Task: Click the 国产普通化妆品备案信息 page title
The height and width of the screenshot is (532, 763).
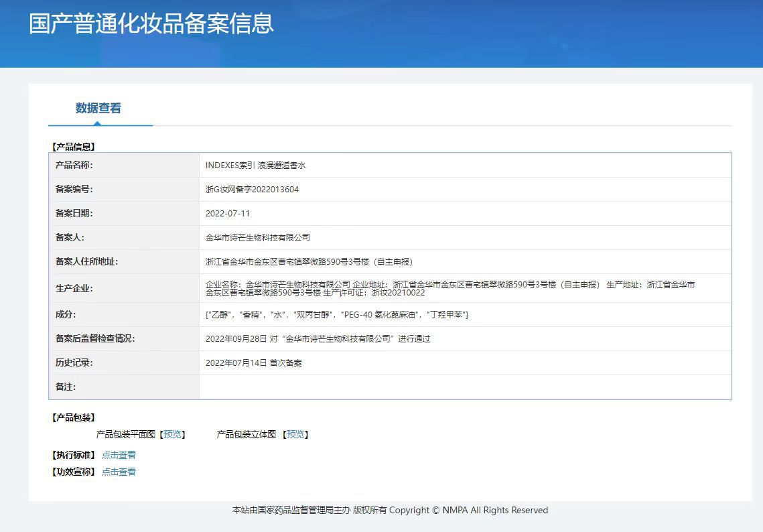Action: 151,23
